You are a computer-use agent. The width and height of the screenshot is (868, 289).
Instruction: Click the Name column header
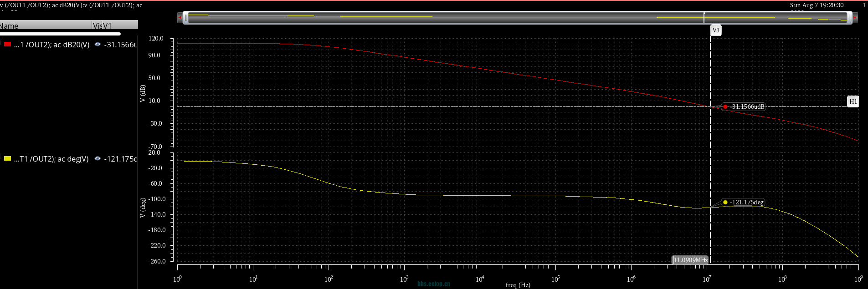pos(10,26)
